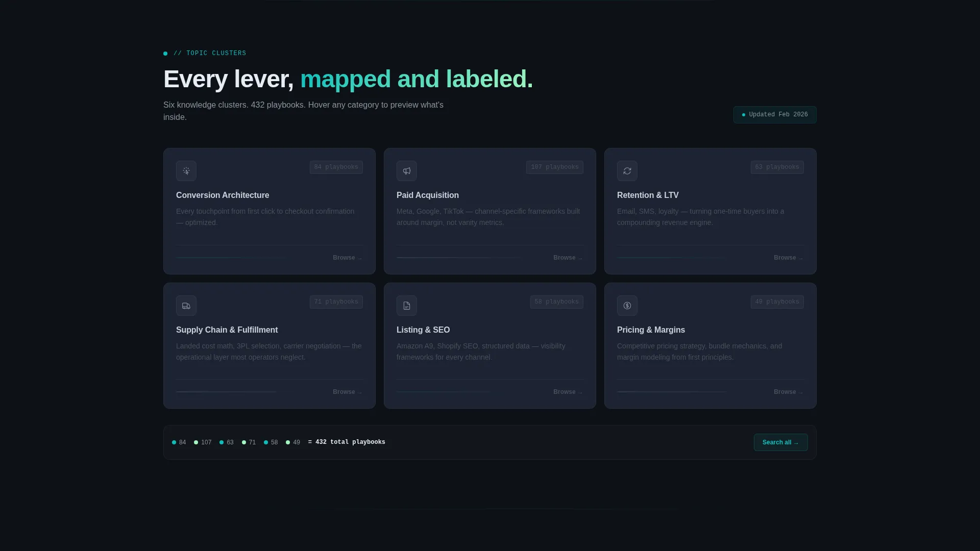The width and height of the screenshot is (980, 551).
Task: Open Browse link under Retention & LTV
Action: coord(789,258)
